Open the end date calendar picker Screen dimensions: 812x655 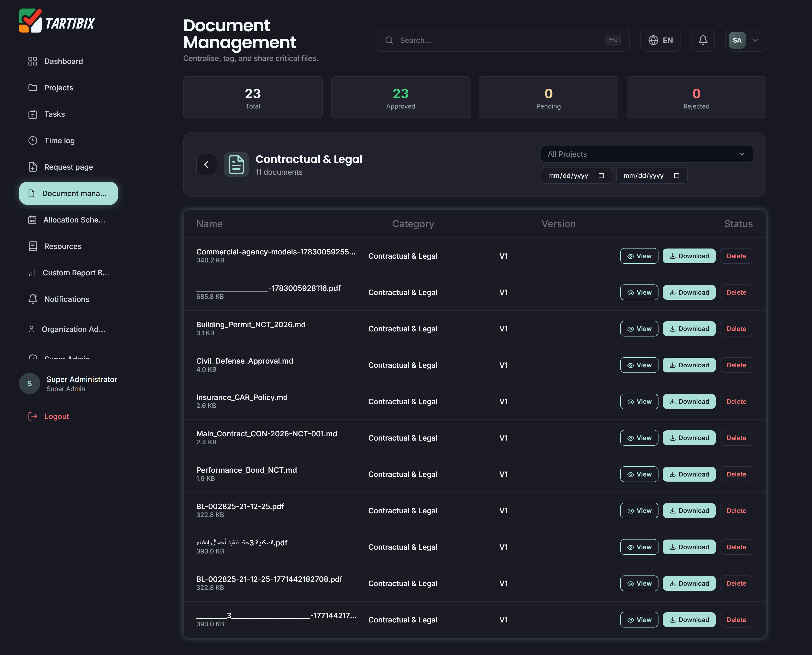tap(676, 176)
